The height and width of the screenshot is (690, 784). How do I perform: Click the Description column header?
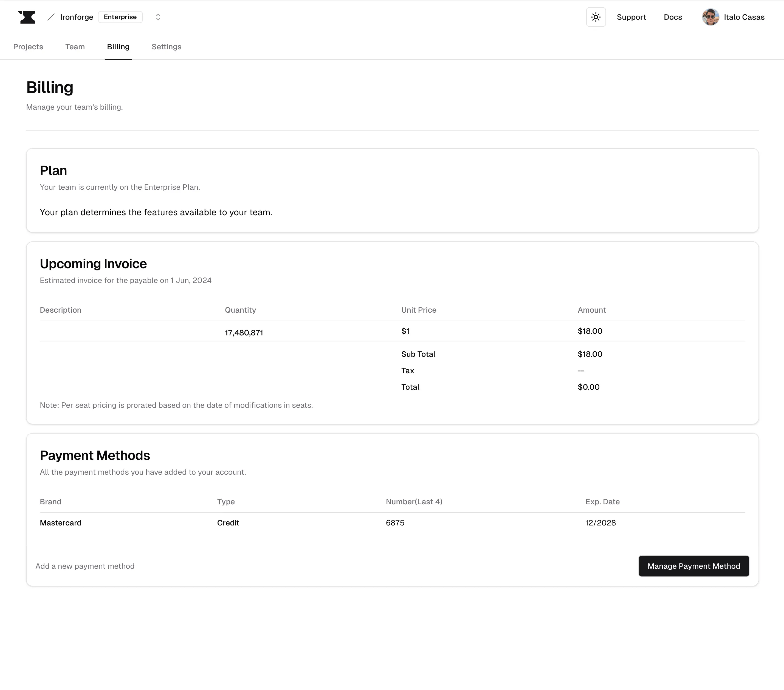pos(61,310)
